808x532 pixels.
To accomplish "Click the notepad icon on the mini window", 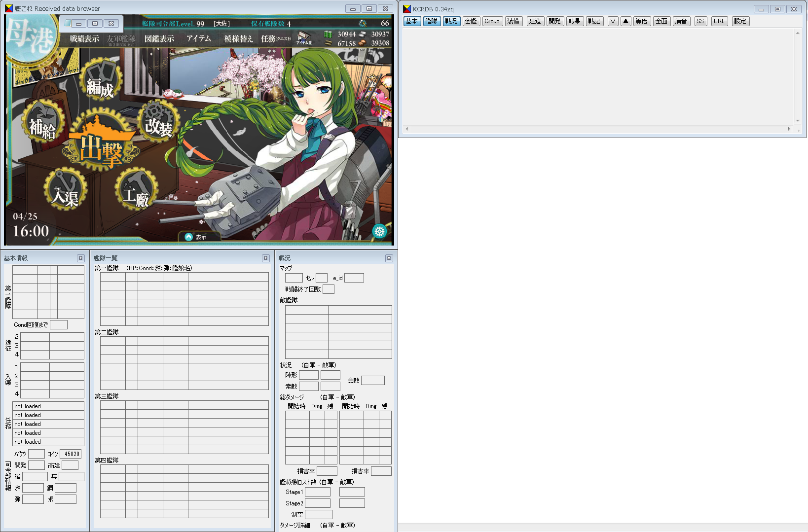I will point(68,23).
